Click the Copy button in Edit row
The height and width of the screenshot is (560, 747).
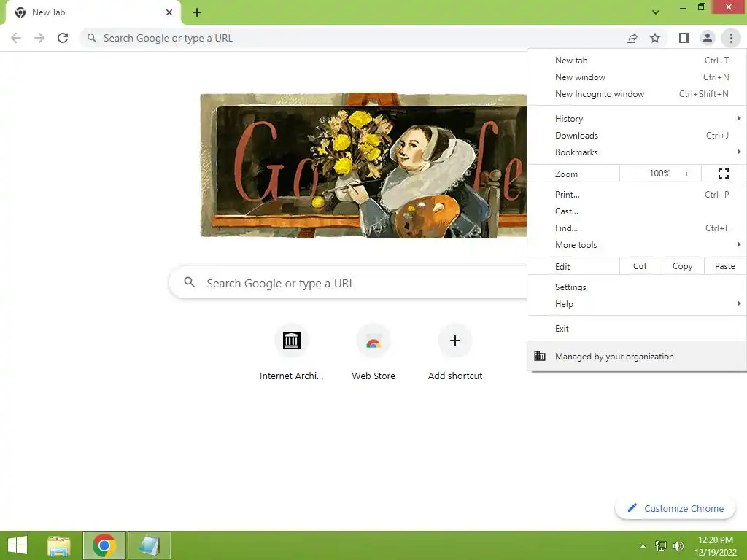683,266
